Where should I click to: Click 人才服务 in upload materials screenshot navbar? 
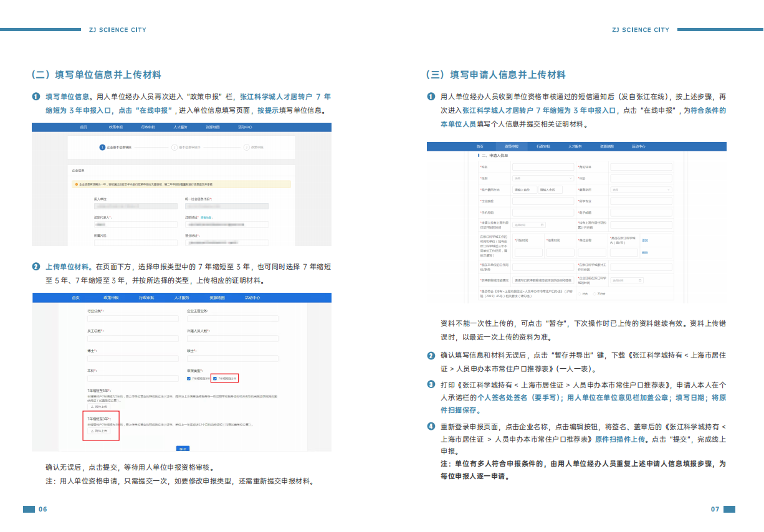[x=181, y=298]
